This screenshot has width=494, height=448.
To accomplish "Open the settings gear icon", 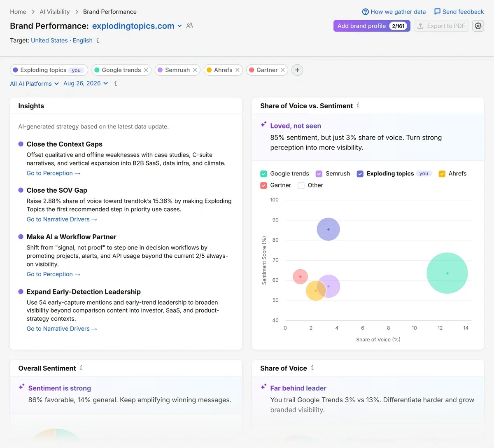I will [x=478, y=26].
